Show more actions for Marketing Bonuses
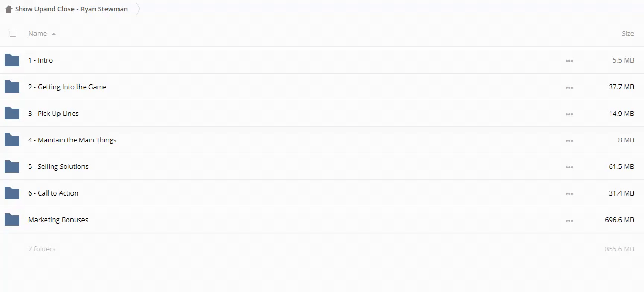 point(569,221)
